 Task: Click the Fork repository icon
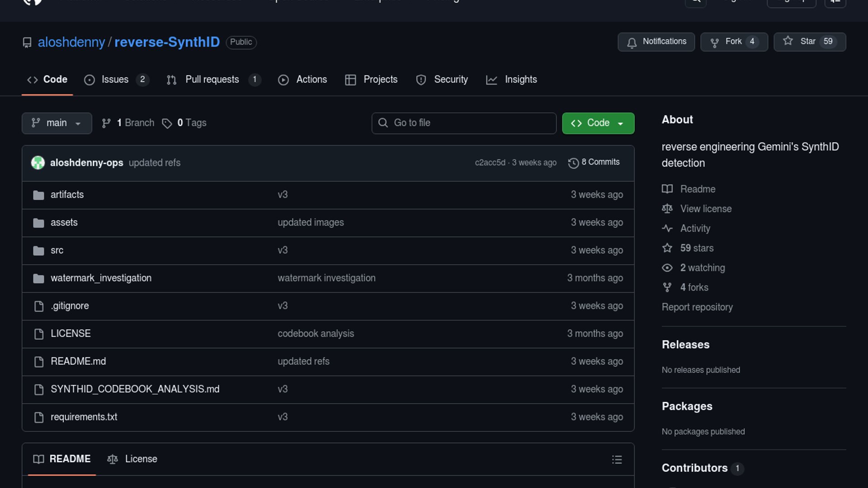coord(715,42)
